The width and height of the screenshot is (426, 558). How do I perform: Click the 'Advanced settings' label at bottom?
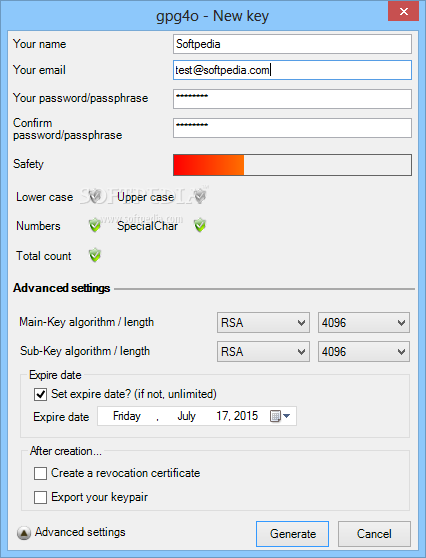point(80,532)
